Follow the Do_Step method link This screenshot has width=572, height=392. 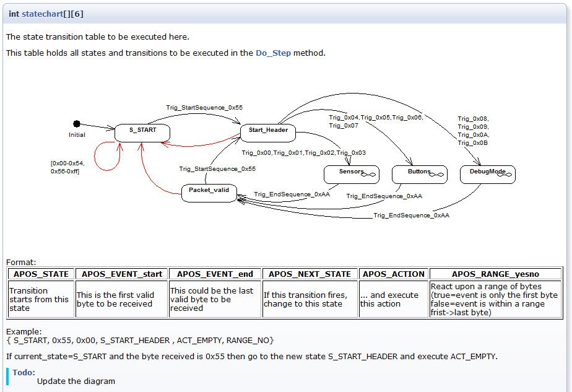(x=273, y=53)
